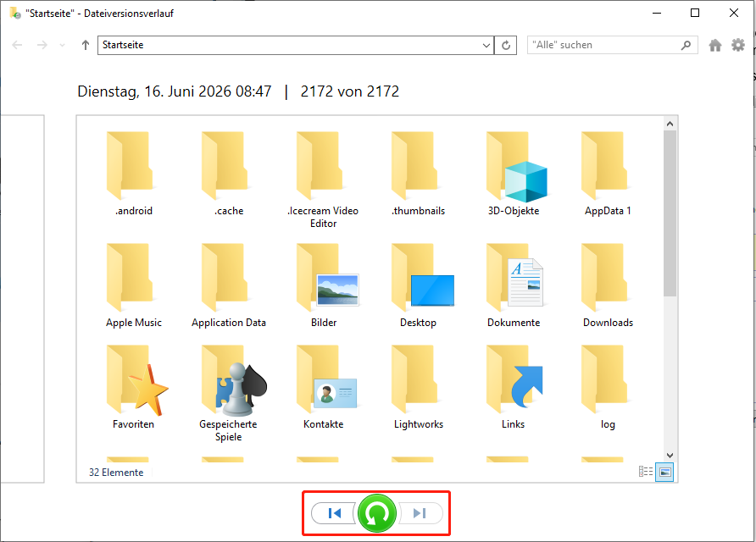Screen dimensions: 756x542
Task: Click the vertical scrollbar thumb
Action: click(670, 213)
